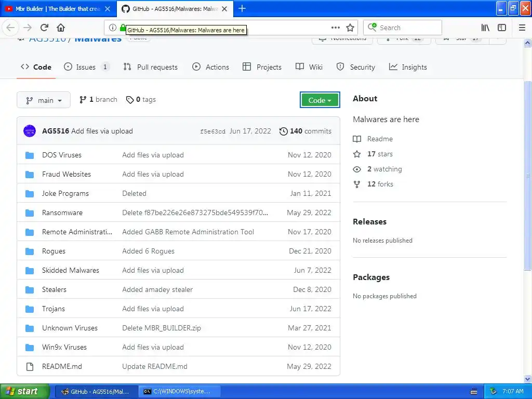This screenshot has width=532, height=399.
Task: View the 12 forks link
Action: (373, 184)
